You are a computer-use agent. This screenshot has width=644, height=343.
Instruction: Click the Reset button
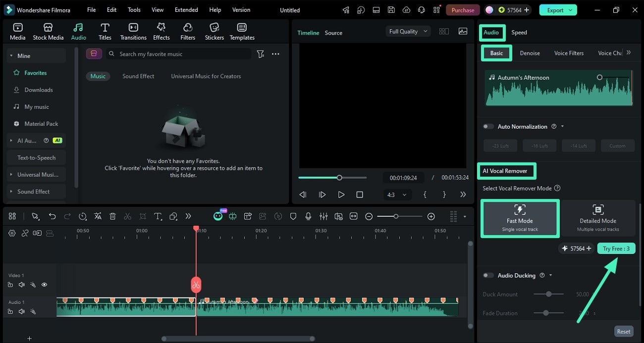(x=623, y=332)
